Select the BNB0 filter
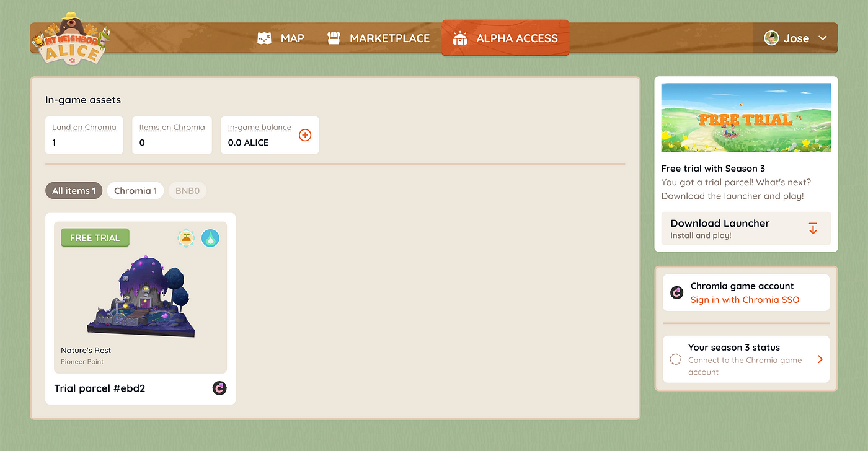 point(187,191)
